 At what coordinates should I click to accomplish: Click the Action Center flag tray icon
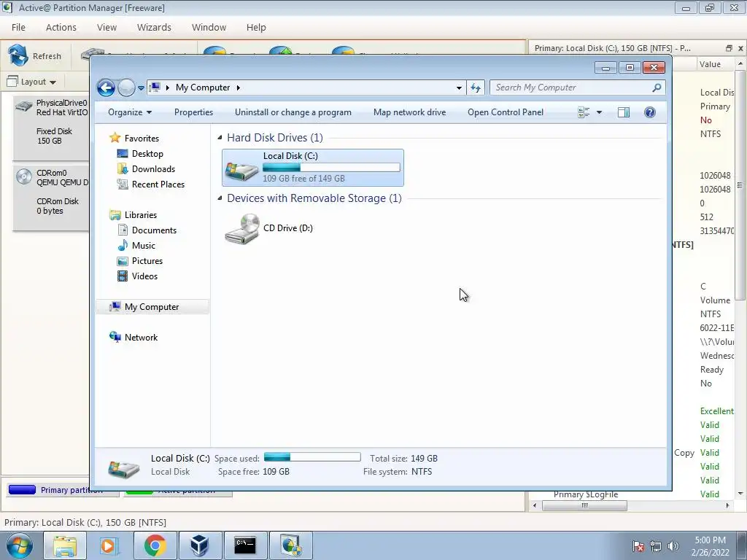pos(638,546)
